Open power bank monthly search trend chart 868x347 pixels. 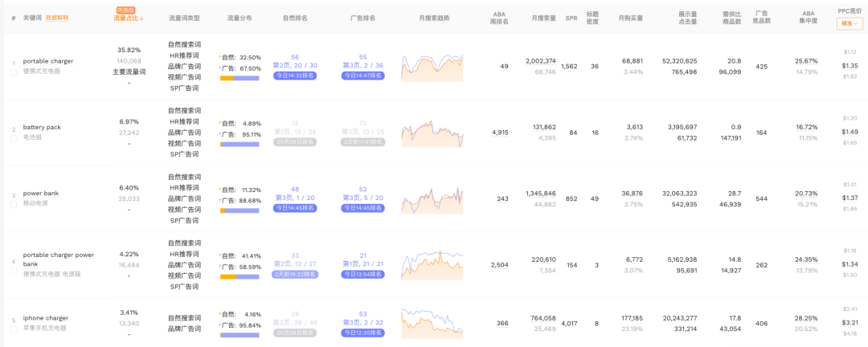click(432, 200)
